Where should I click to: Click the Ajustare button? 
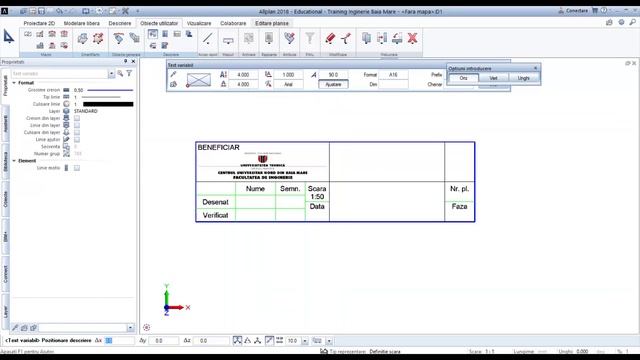pos(333,84)
